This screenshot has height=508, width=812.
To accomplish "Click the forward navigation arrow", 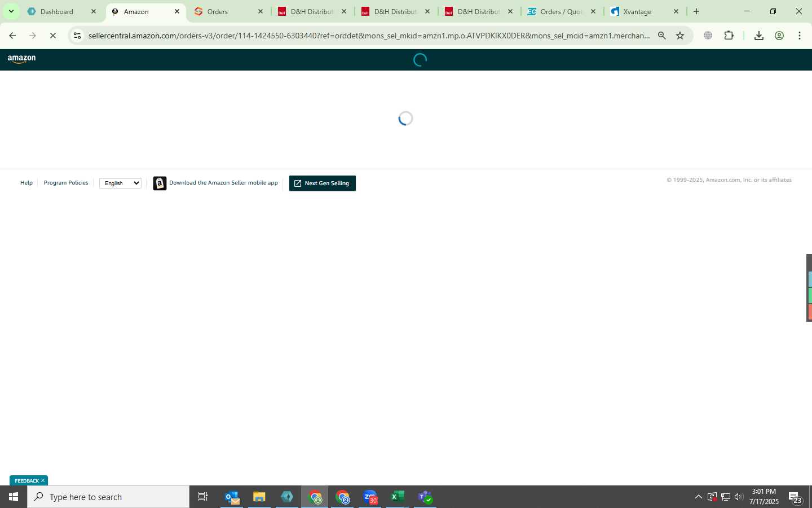I will (33, 36).
